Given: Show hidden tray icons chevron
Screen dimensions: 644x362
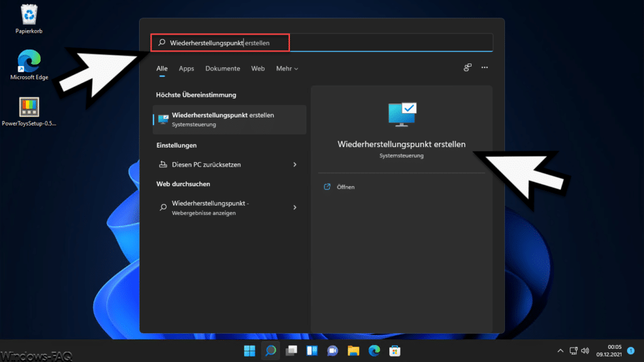Looking at the screenshot, I should pos(560,351).
